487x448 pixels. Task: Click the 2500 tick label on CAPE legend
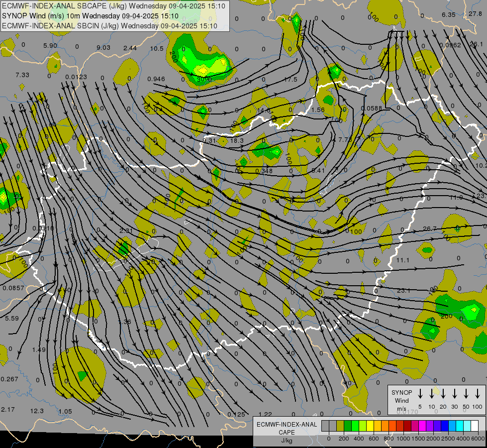click(x=448, y=439)
